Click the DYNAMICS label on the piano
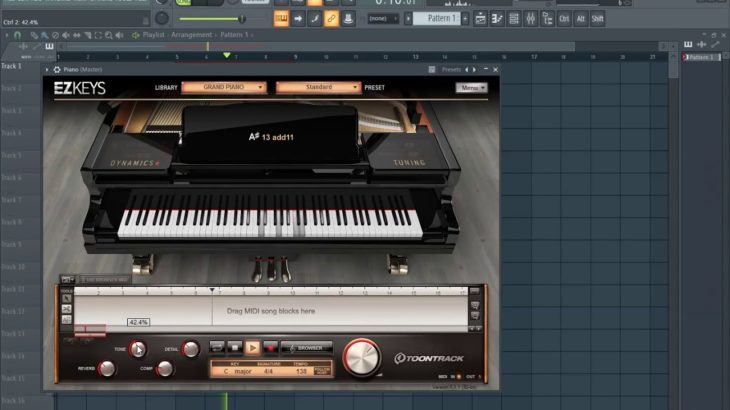730x410 pixels. click(x=134, y=163)
